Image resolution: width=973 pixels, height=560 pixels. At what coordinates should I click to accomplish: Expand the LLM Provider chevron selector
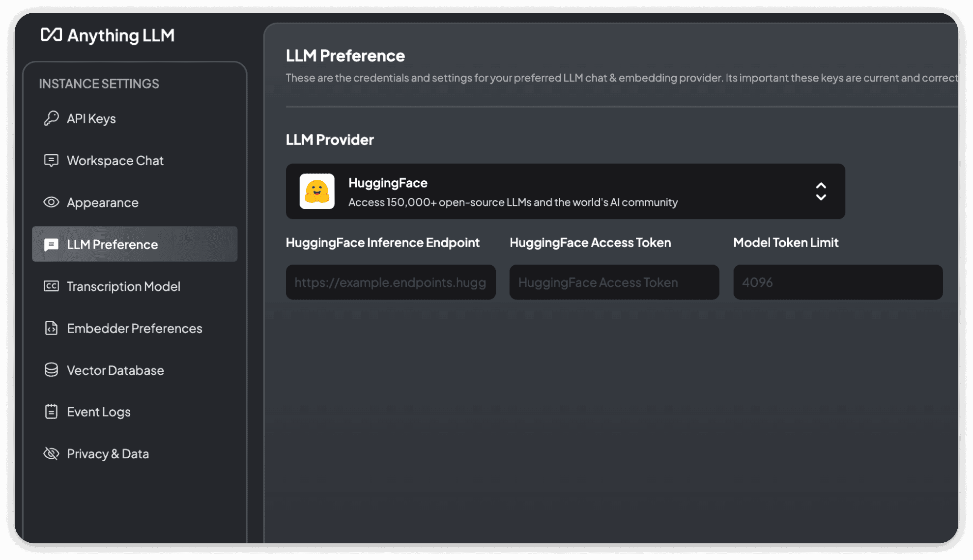[x=821, y=192]
